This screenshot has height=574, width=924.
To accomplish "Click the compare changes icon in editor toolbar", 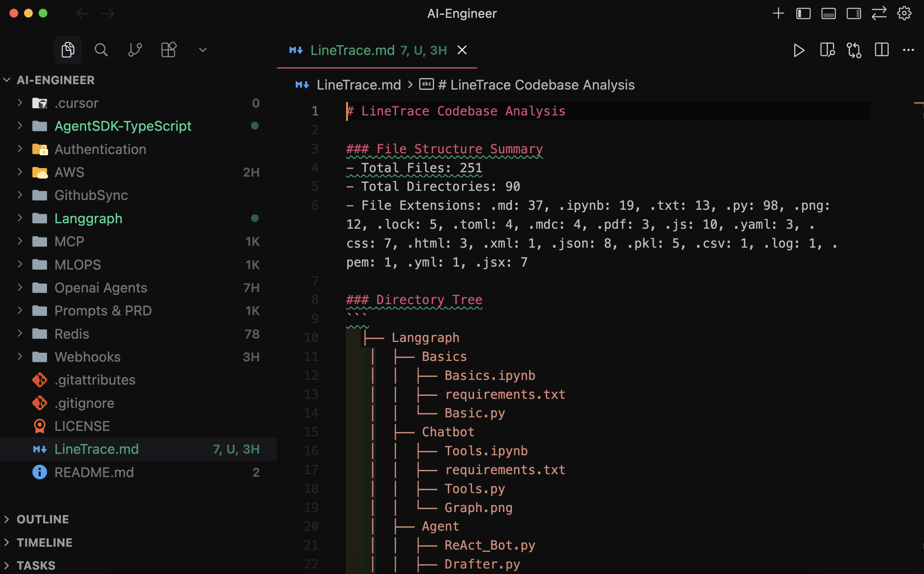I will (x=854, y=50).
